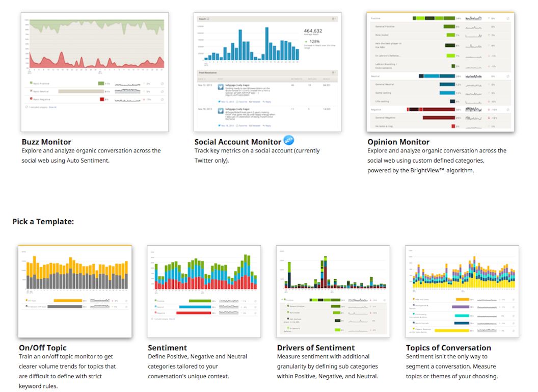This screenshot has height=392, width=538.
Task: Open the Topics of Conversation title
Action: pyautogui.click(x=448, y=348)
